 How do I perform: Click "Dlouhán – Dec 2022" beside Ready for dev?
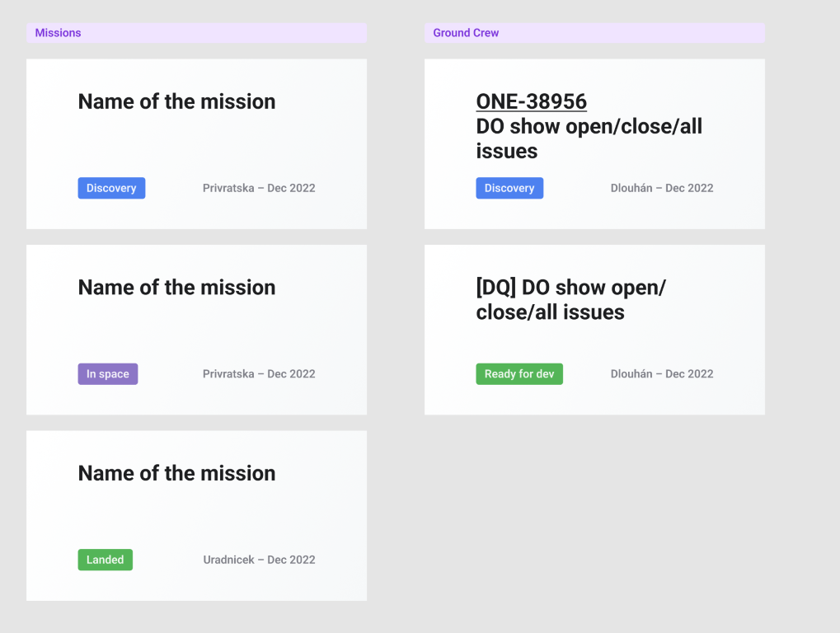(662, 374)
